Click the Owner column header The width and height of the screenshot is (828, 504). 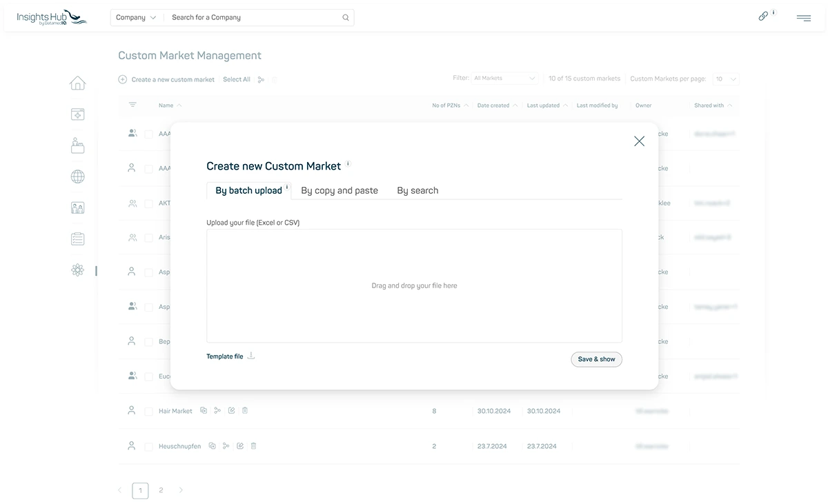pyautogui.click(x=643, y=105)
